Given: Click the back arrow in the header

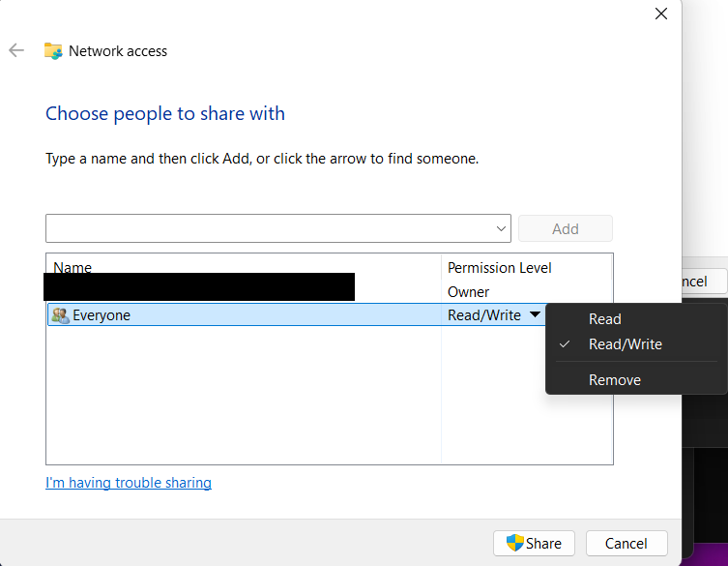Looking at the screenshot, I should (16, 50).
